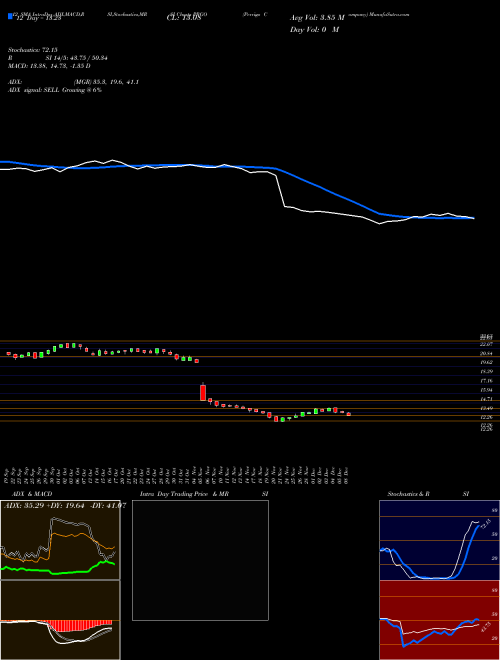500x660 pixels.
Task: Click the ADX line chart panel
Action: pos(60,540)
